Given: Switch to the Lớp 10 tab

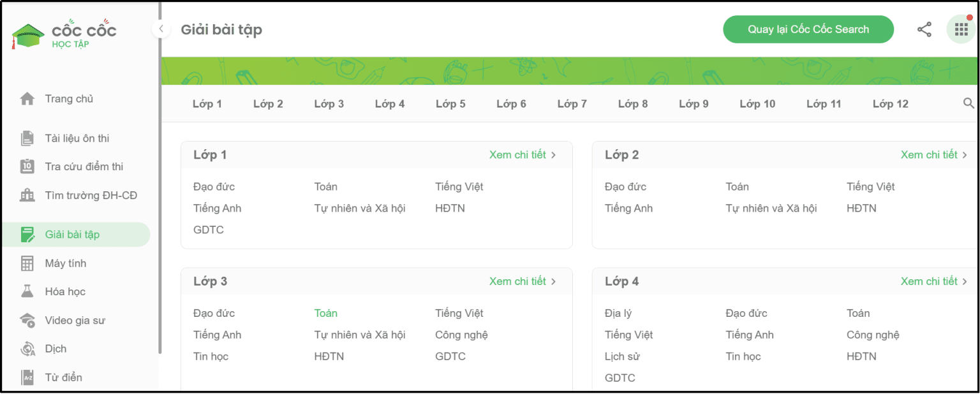Looking at the screenshot, I should coord(757,103).
